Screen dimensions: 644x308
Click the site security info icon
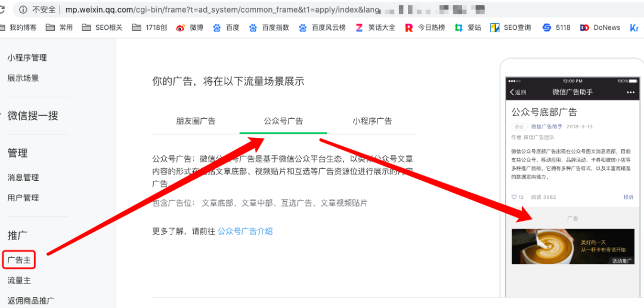pos(23,9)
